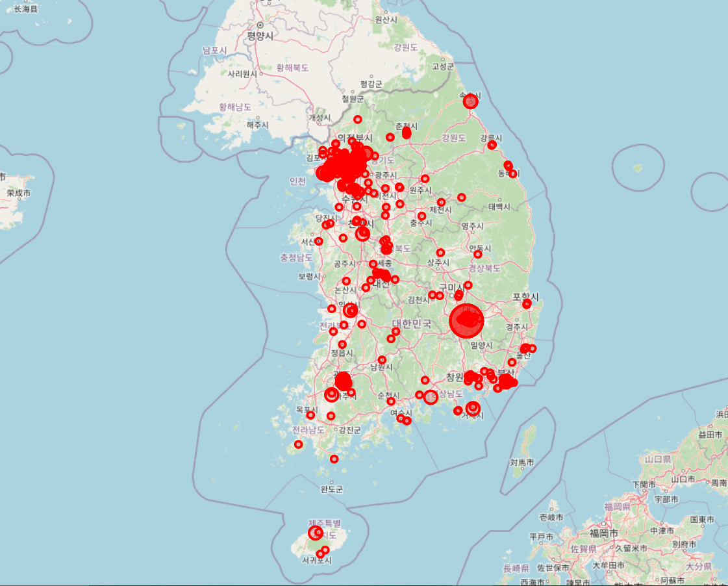The image size is (728, 586).
Task: Select the 황해북도 province label
Action: [292, 68]
